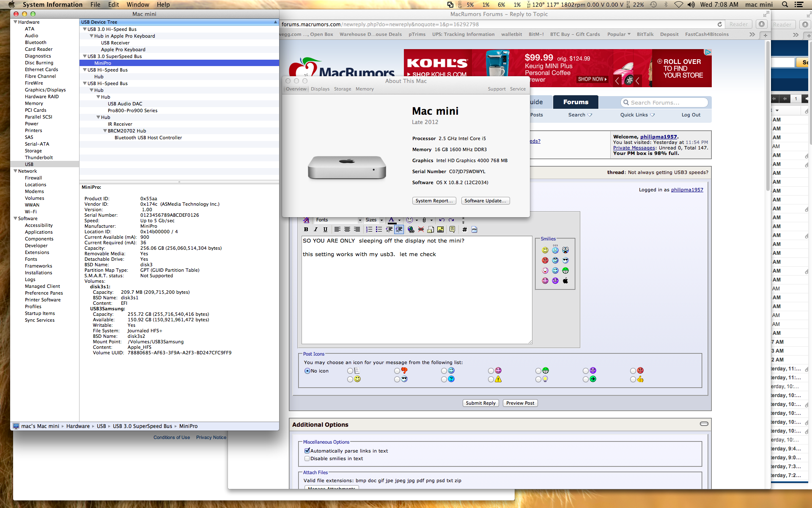Collapse the BRCM20702 Hub node
Image resolution: width=812 pixels, height=508 pixels.
click(x=105, y=131)
